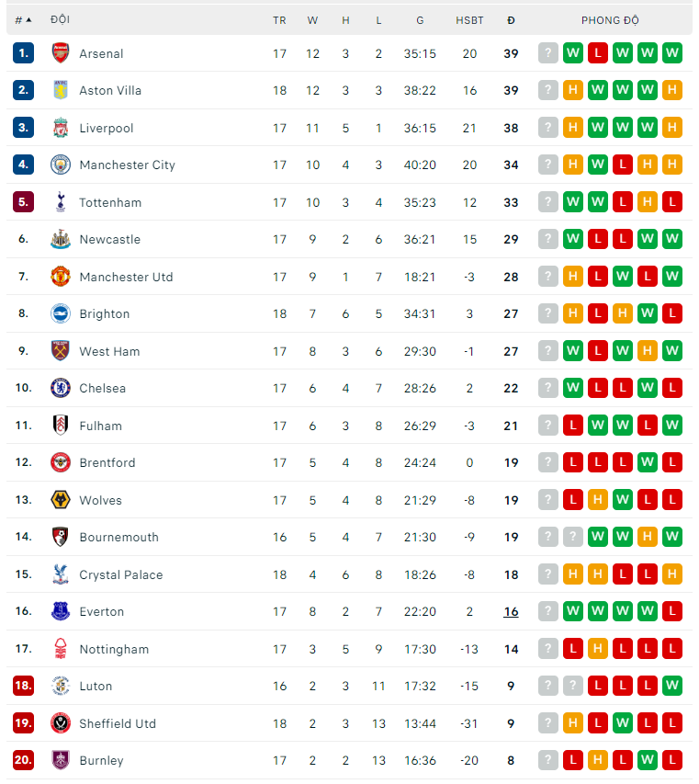Click the Wolves club crest icon
The width and height of the screenshot is (699, 784).
[x=60, y=500]
